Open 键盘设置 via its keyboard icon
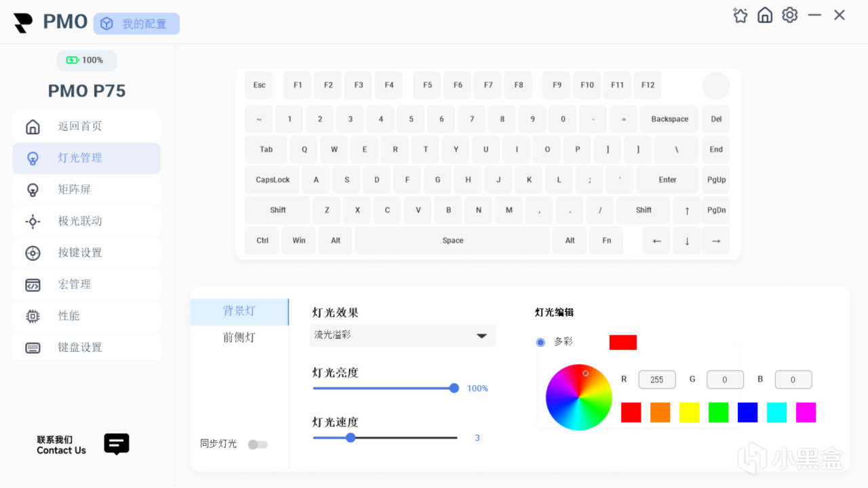The width and height of the screenshot is (868, 488). pos(33,348)
